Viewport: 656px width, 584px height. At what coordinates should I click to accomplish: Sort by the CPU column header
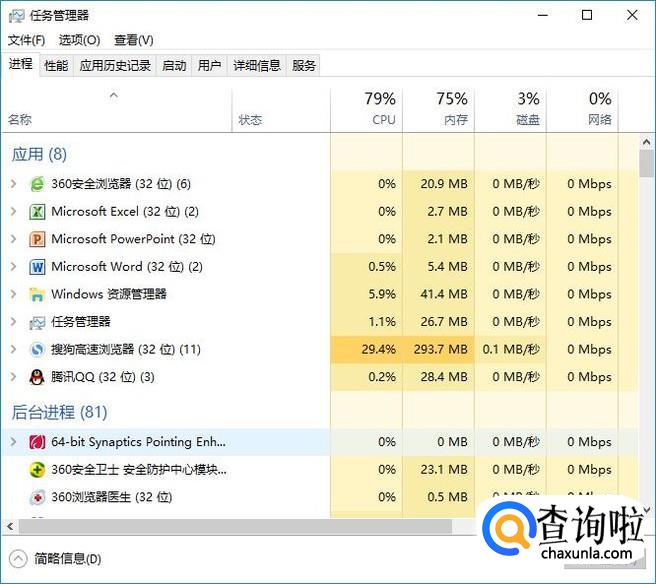(x=366, y=110)
